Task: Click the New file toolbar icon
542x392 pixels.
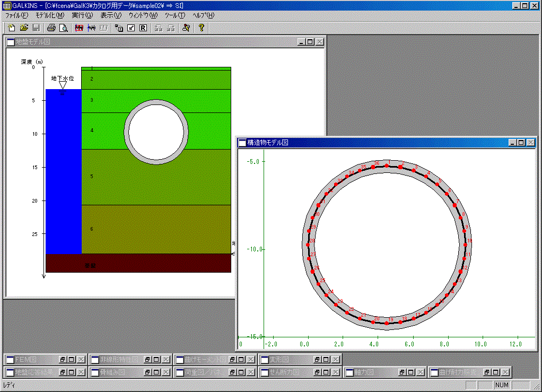Action: pos(11,28)
